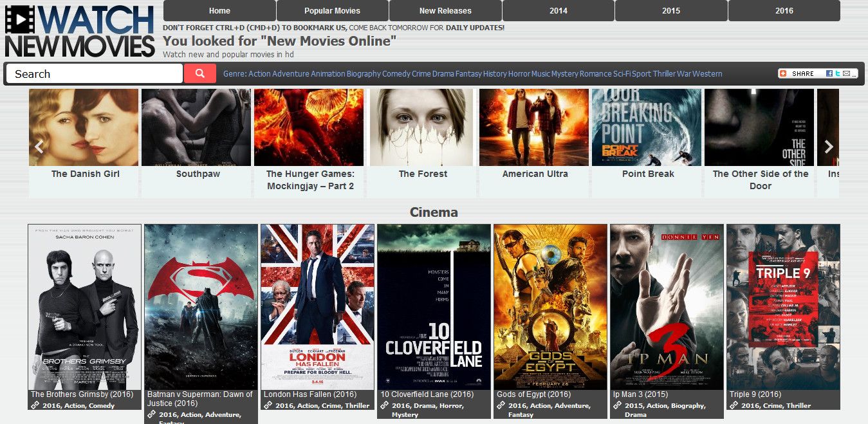
Task: Go to Home from the top navigation
Action: (x=219, y=10)
